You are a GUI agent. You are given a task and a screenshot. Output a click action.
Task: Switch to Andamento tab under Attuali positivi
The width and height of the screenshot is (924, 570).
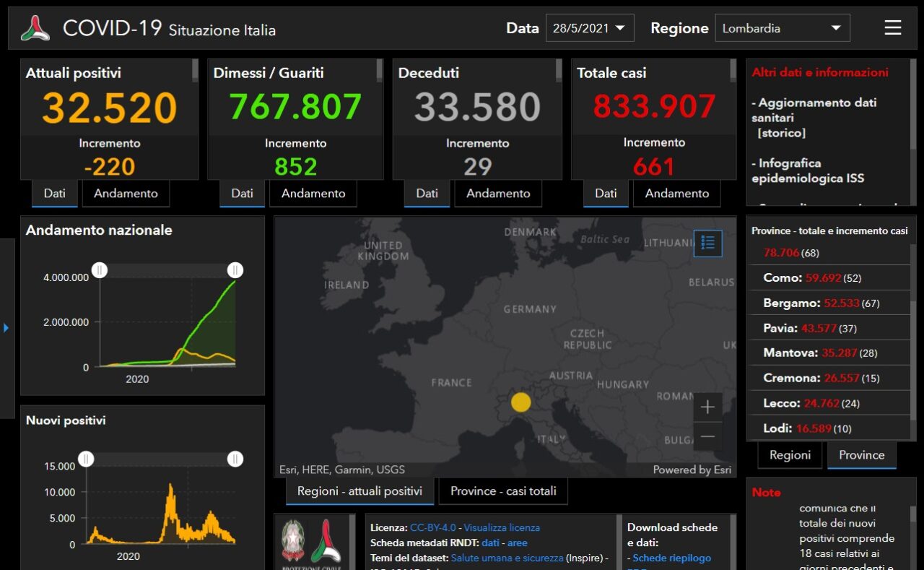pyautogui.click(x=126, y=194)
